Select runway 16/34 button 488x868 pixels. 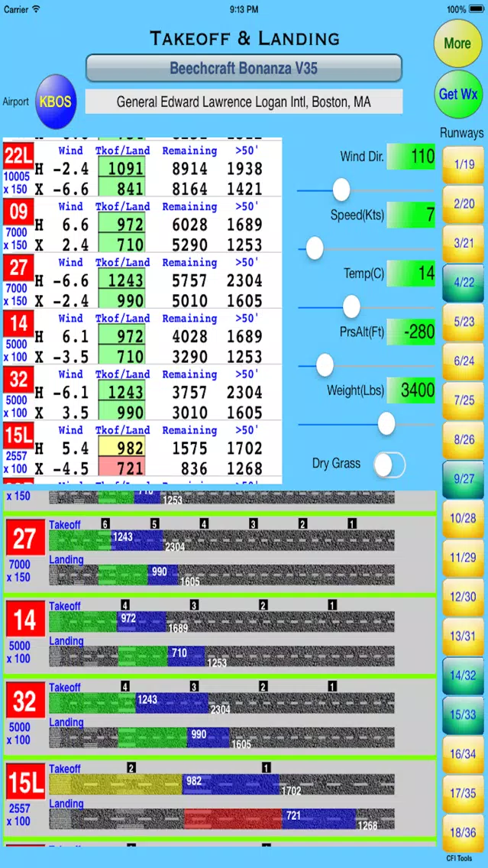coord(464,754)
